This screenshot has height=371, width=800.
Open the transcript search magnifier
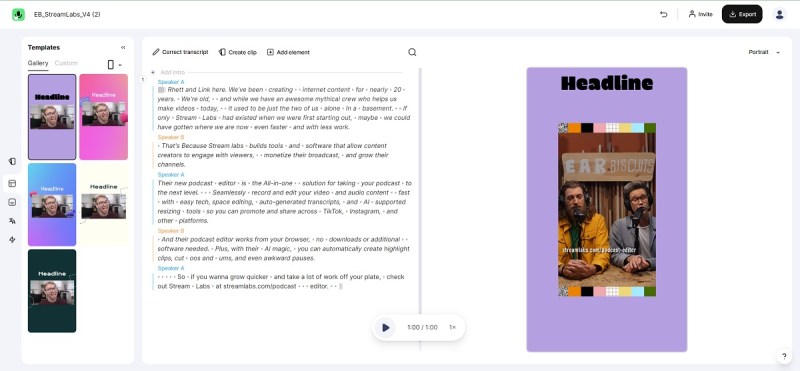[x=412, y=52]
